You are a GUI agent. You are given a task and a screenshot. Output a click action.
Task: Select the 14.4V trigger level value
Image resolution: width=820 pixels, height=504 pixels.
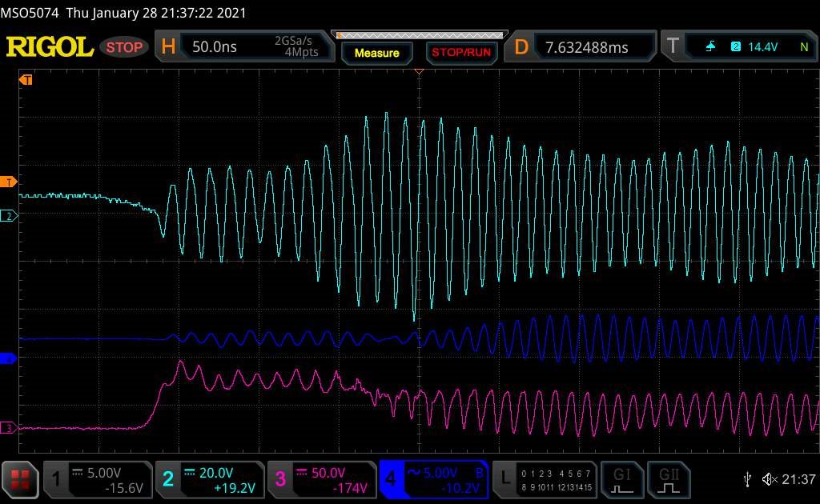point(762,47)
